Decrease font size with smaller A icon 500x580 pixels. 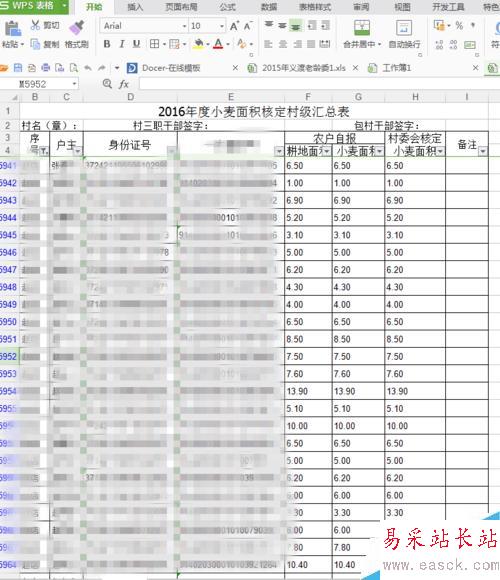pos(247,26)
